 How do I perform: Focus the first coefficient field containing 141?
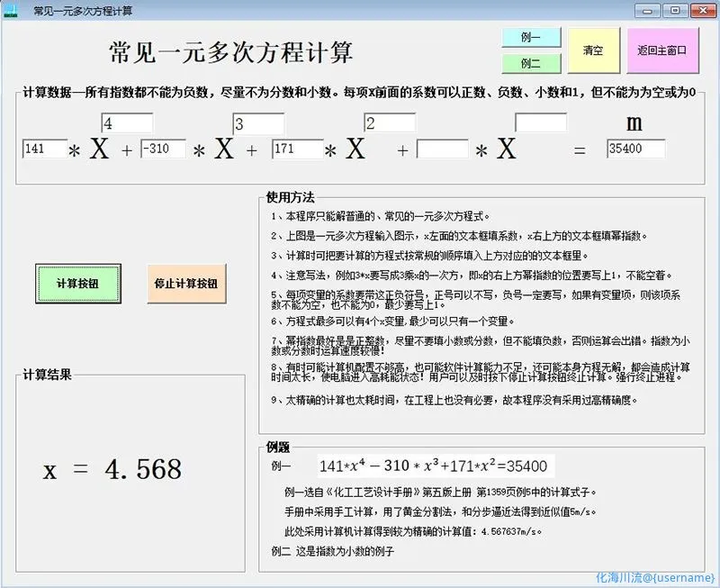(x=44, y=149)
